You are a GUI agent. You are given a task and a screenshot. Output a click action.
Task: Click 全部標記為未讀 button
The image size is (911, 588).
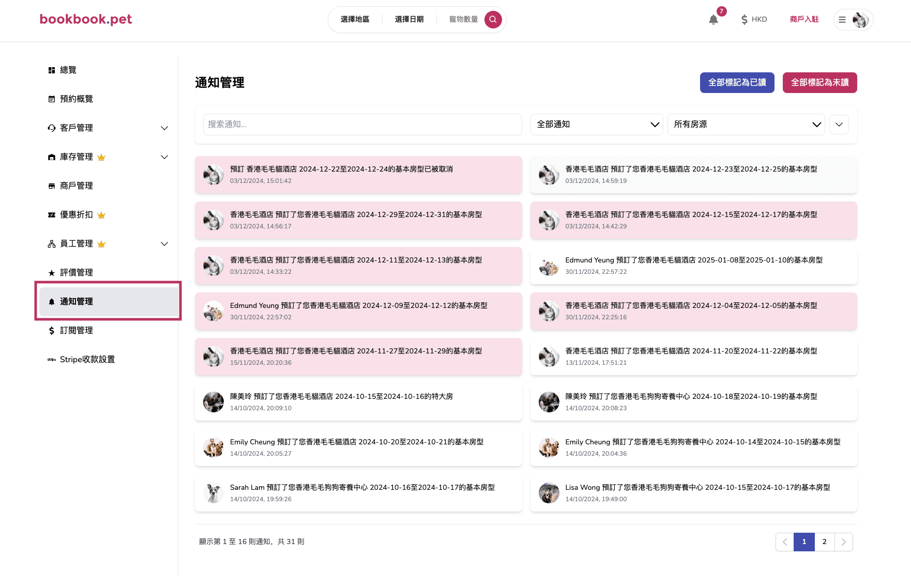(820, 83)
